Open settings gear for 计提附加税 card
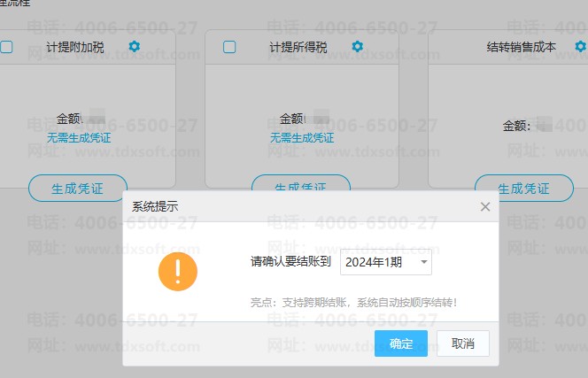This screenshot has width=588, height=378. pyautogui.click(x=134, y=47)
